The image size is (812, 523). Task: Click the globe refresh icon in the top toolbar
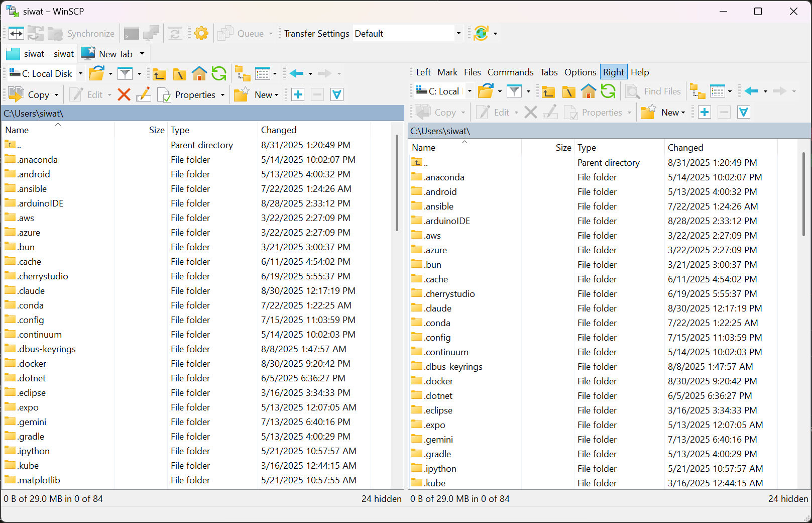[x=481, y=34]
